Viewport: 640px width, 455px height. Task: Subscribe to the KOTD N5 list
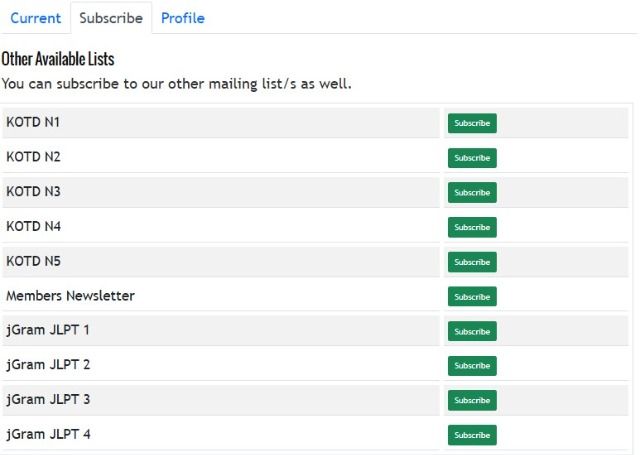pos(472,262)
